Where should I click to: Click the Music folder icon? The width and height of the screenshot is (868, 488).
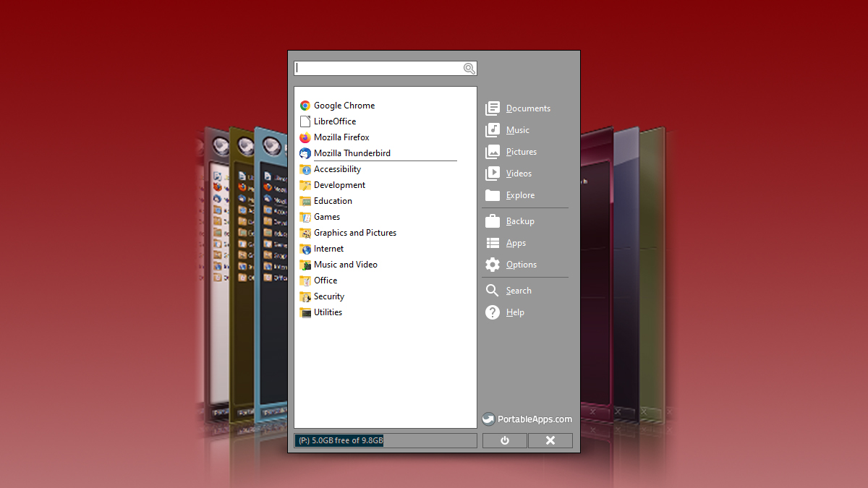point(493,130)
